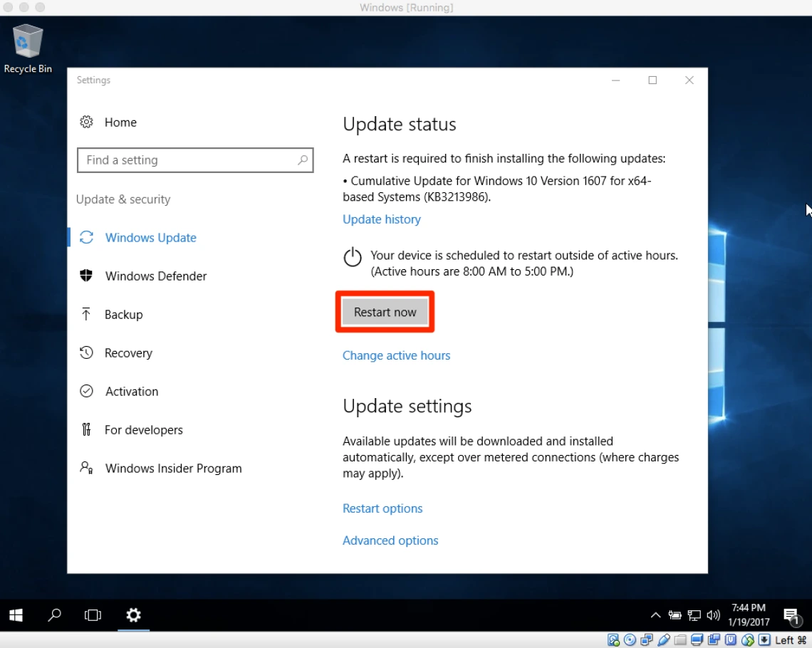Viewport: 812px width, 648px height.
Task: Open the Windows Start menu
Action: click(16, 615)
